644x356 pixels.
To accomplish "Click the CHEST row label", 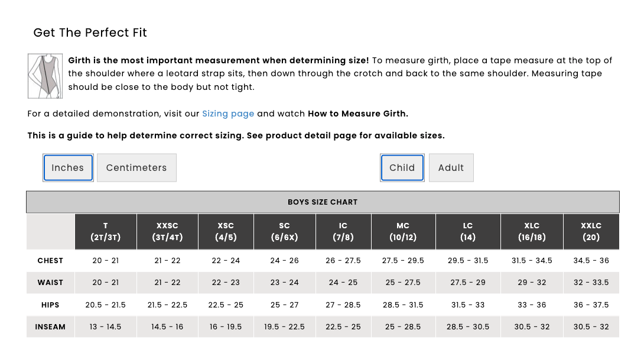I will pos(51,261).
